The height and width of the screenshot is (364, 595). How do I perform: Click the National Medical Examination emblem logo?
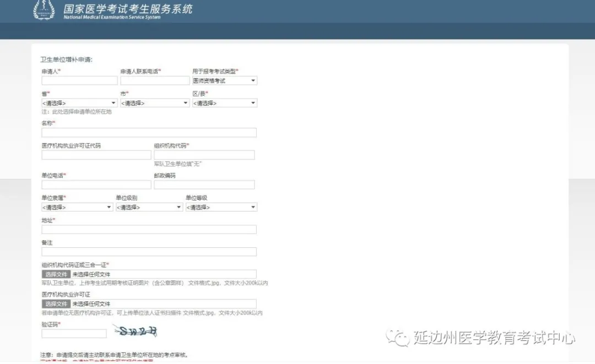click(44, 10)
